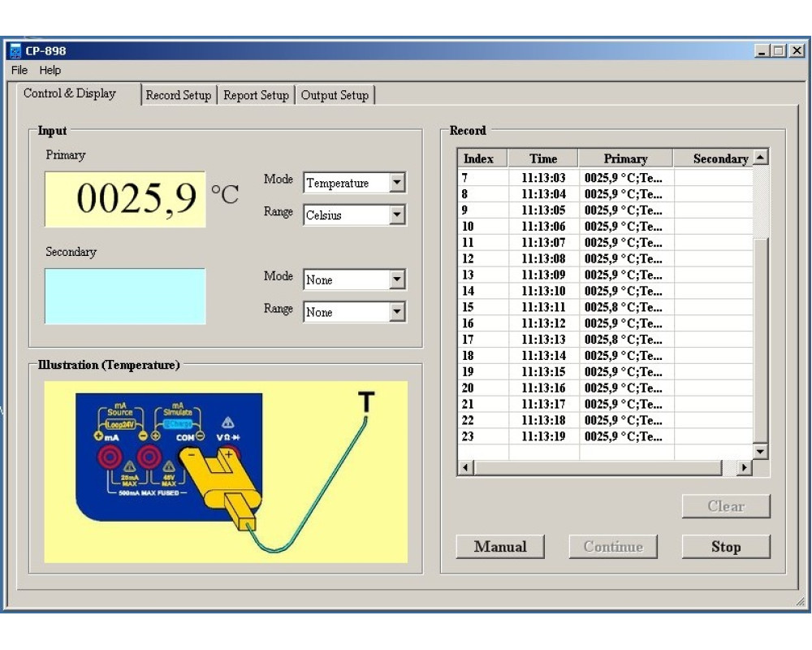
Task: Open the File menu
Action: [19, 71]
